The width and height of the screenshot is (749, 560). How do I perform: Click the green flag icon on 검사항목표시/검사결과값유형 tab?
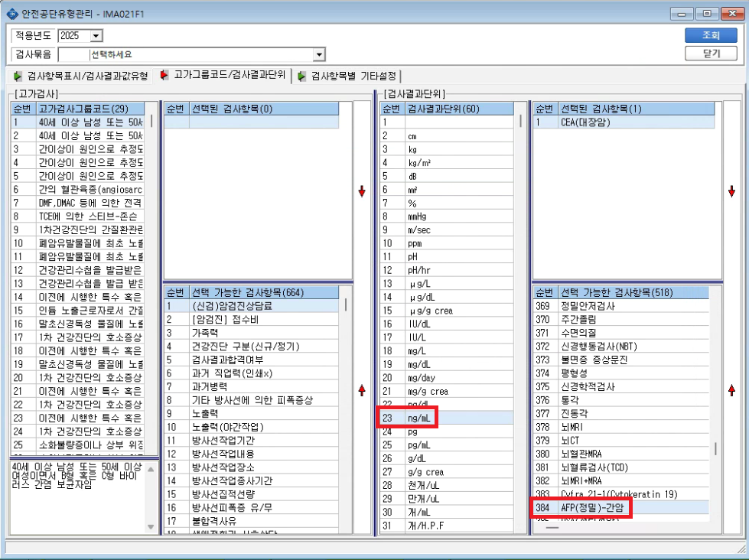click(18, 76)
